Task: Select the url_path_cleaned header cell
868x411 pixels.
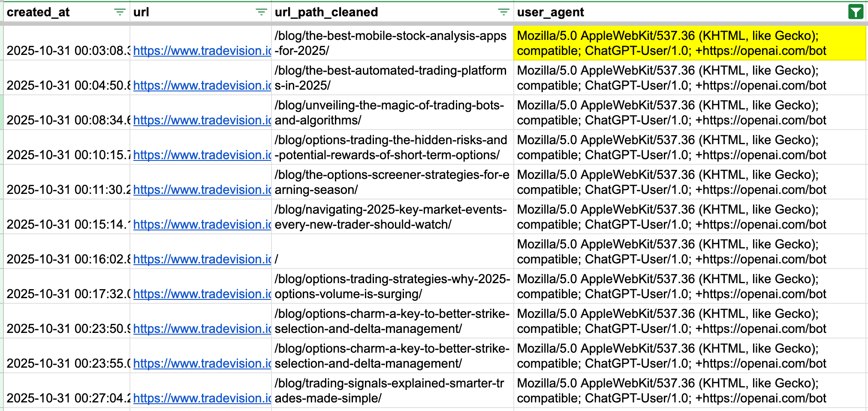Action: 392,12
